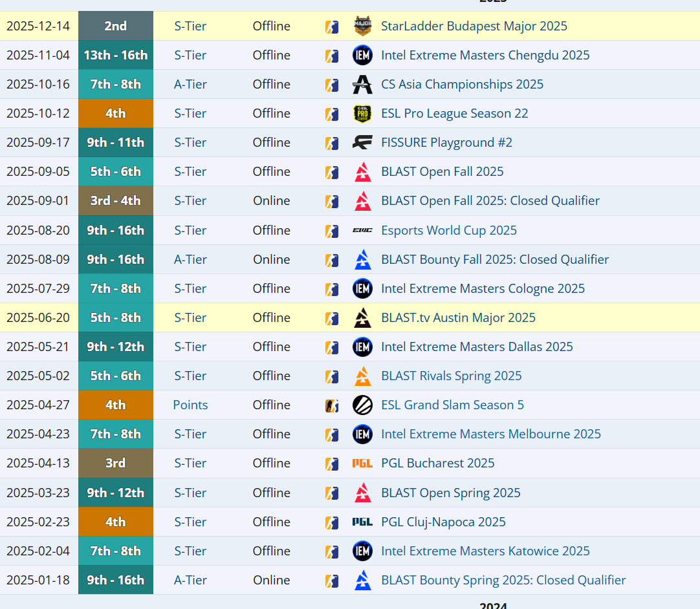This screenshot has height=609, width=700.
Task: Click S-Tier link in the StarLadder Budapest row
Action: pyautogui.click(x=190, y=26)
